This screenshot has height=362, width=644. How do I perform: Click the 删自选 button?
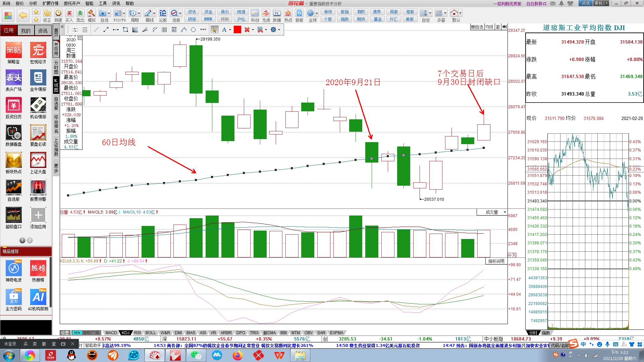tap(477, 27)
